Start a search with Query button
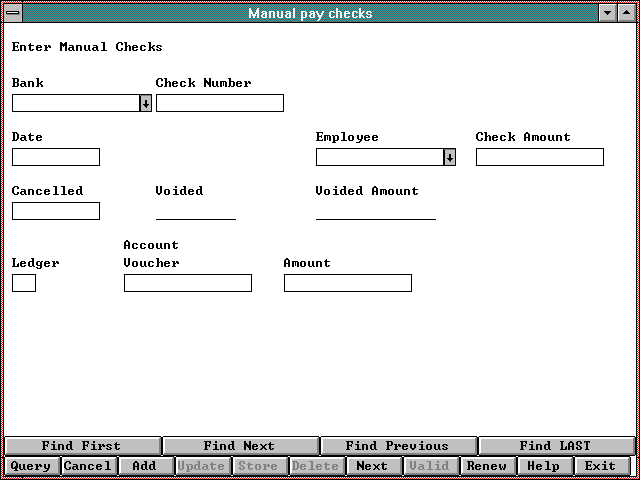The image size is (640, 480). pyautogui.click(x=31, y=466)
